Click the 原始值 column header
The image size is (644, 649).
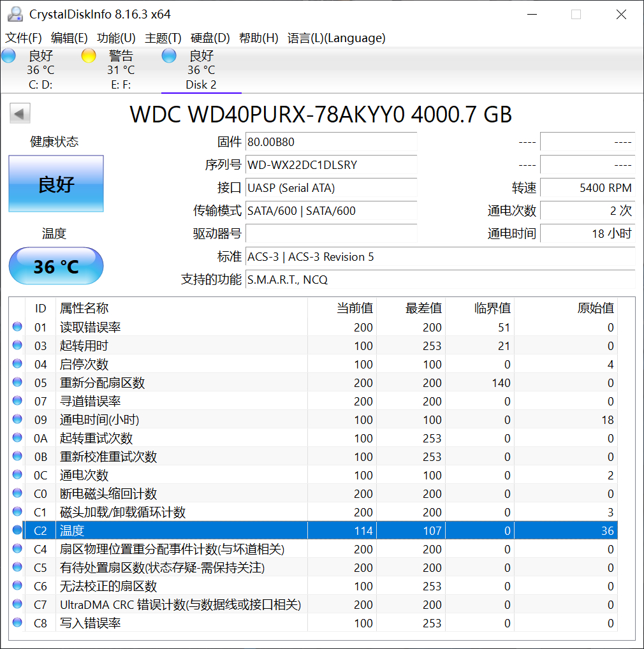[x=566, y=308]
